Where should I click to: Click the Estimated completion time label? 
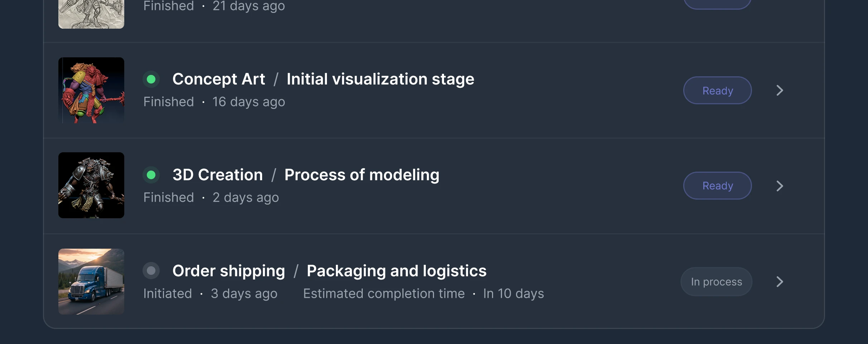[384, 294]
